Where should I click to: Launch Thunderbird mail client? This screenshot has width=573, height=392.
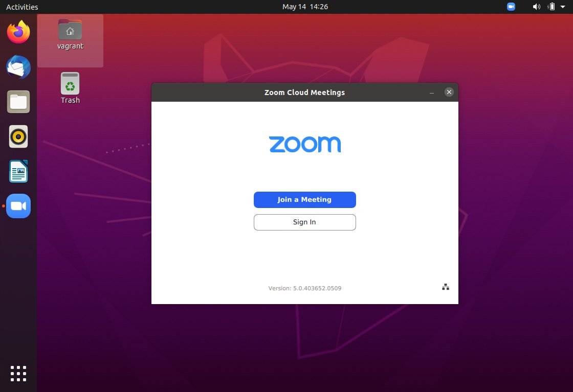pyautogui.click(x=18, y=67)
